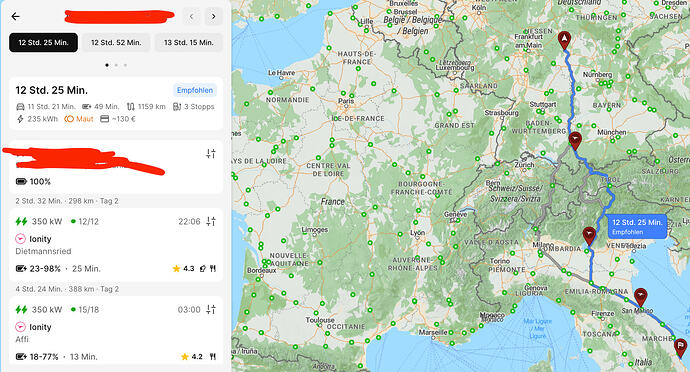Click the 4 Std. 24 Min. · 388 km segment
Image resolution: width=690 pixels, height=372 pixels.
[67, 289]
